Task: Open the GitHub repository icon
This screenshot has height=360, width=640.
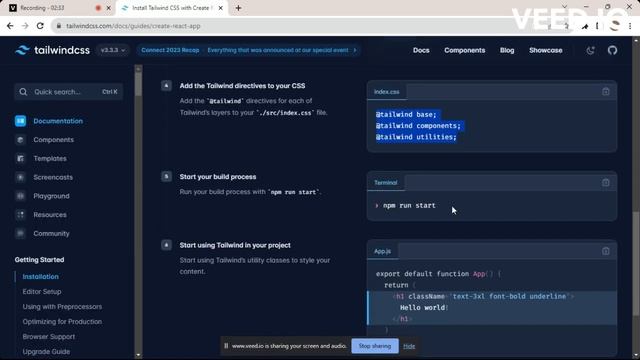Action: (x=612, y=50)
